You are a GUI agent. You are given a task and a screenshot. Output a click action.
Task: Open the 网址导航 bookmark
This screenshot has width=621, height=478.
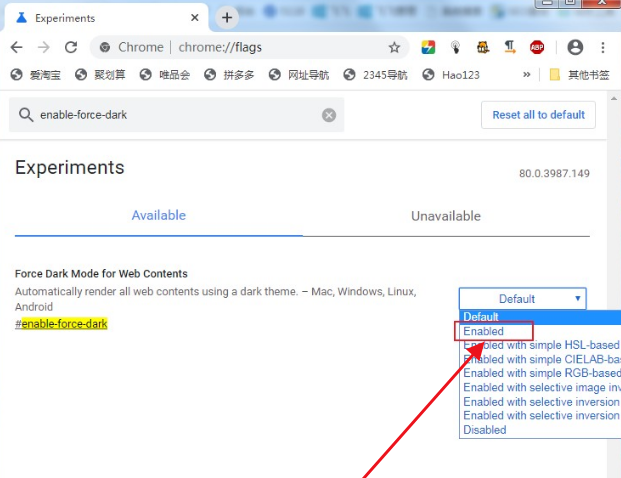299,75
